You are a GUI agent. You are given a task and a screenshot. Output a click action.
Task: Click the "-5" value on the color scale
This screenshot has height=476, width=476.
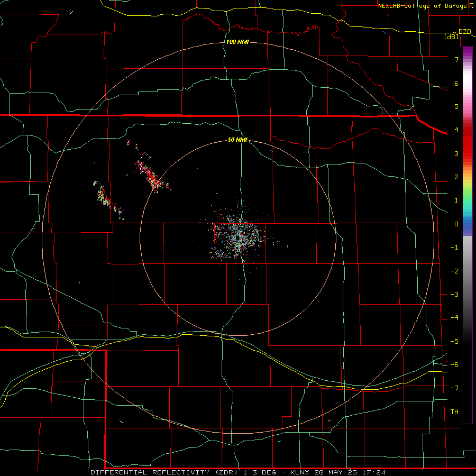[454, 342]
